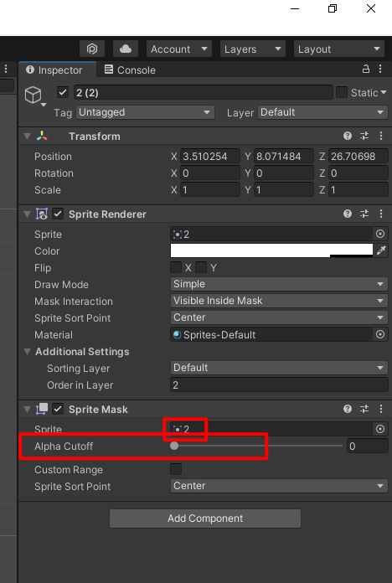Viewport: 392px width, 583px height.
Task: Open Sprite Mask component options menu
Action: pos(381,409)
